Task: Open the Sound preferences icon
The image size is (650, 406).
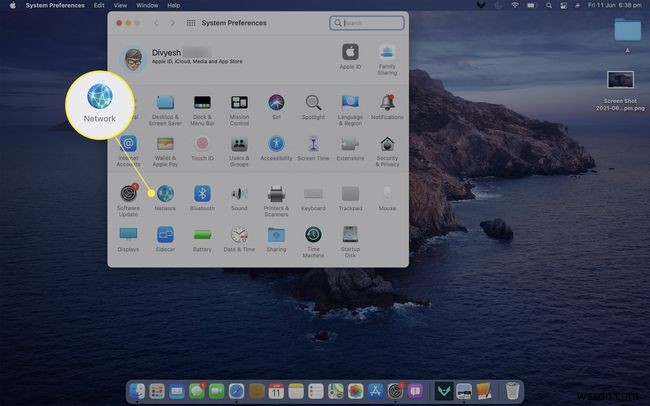Action: pyautogui.click(x=239, y=193)
